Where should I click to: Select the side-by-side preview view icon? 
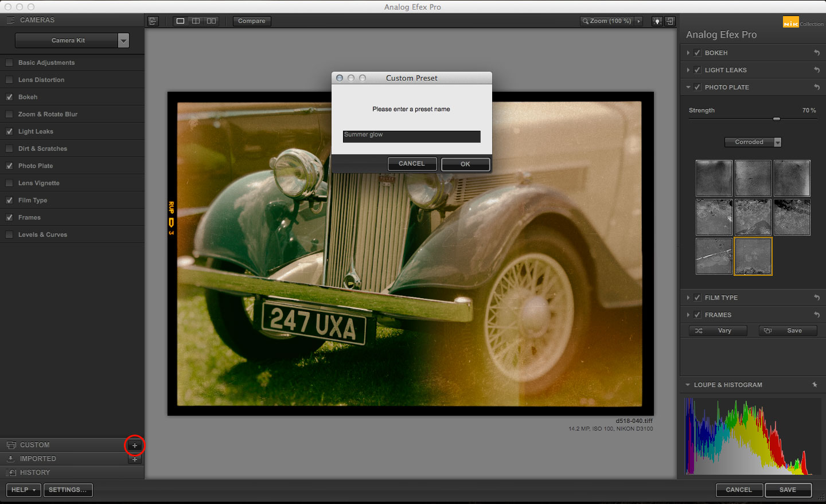tap(212, 21)
